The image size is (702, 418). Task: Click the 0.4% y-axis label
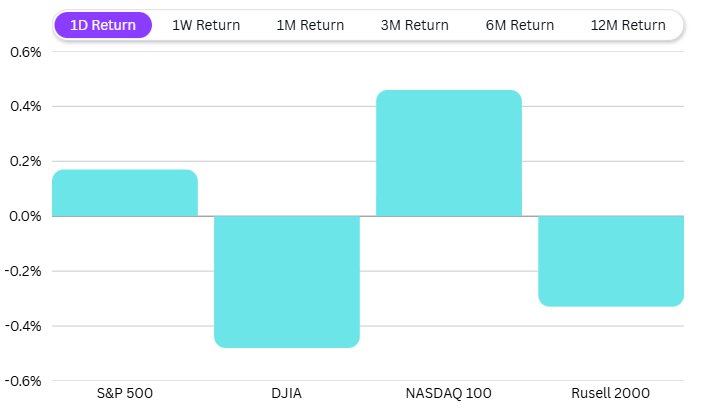(25, 106)
